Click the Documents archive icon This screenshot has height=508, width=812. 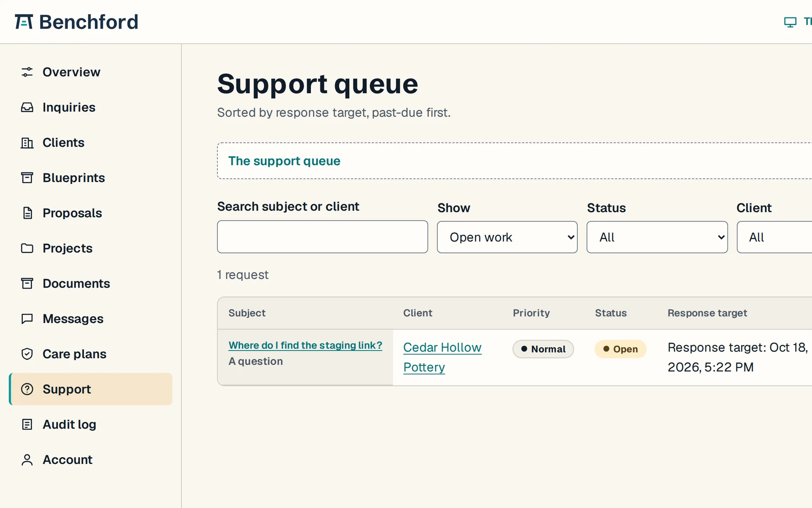(27, 283)
